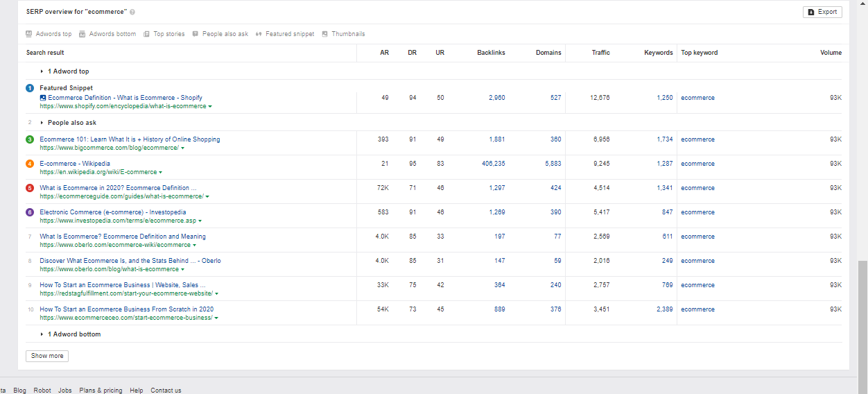868x394 pixels.
Task: Click thumbnail icon next to Shopify result
Action: coord(43,98)
